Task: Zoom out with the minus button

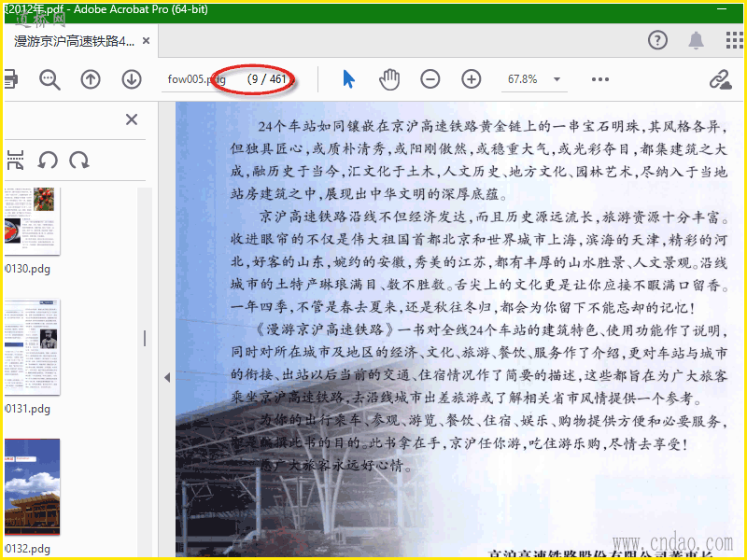Action: (x=430, y=79)
